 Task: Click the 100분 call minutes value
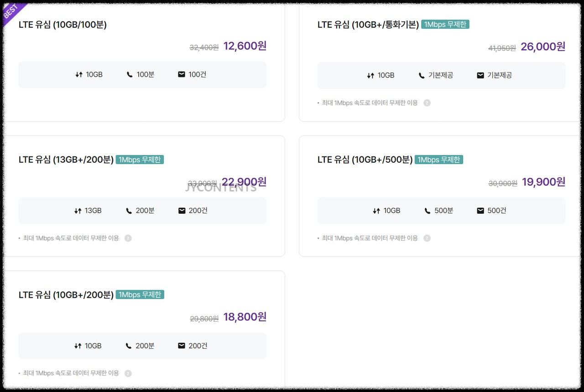146,74
